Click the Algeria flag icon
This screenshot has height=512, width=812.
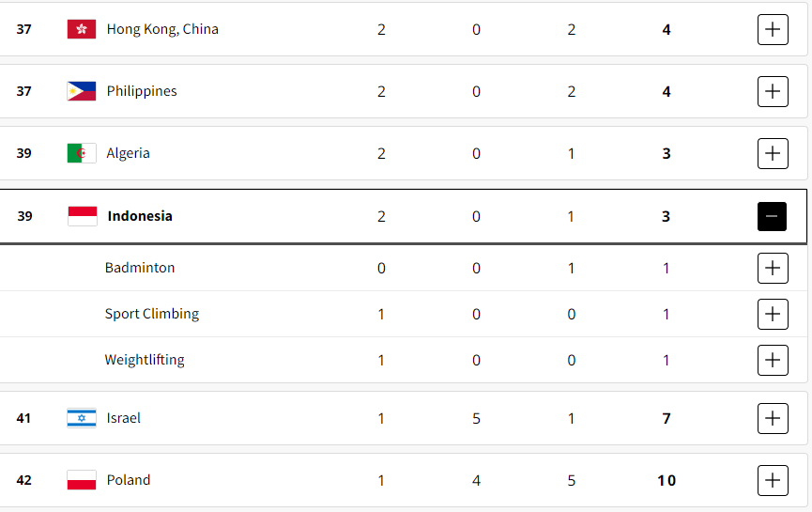click(82, 153)
